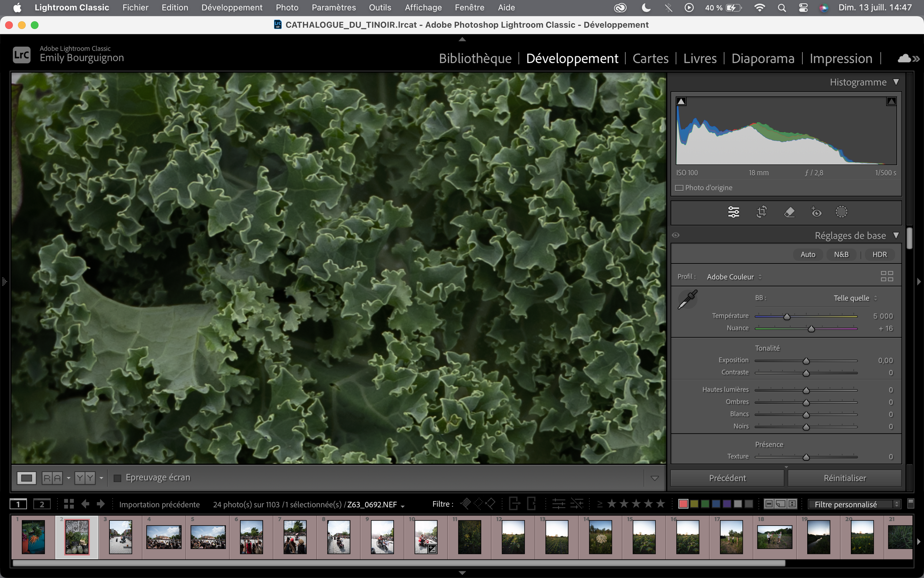Open the Filtre personnalisé dropdown
The height and width of the screenshot is (578, 924).
point(854,504)
